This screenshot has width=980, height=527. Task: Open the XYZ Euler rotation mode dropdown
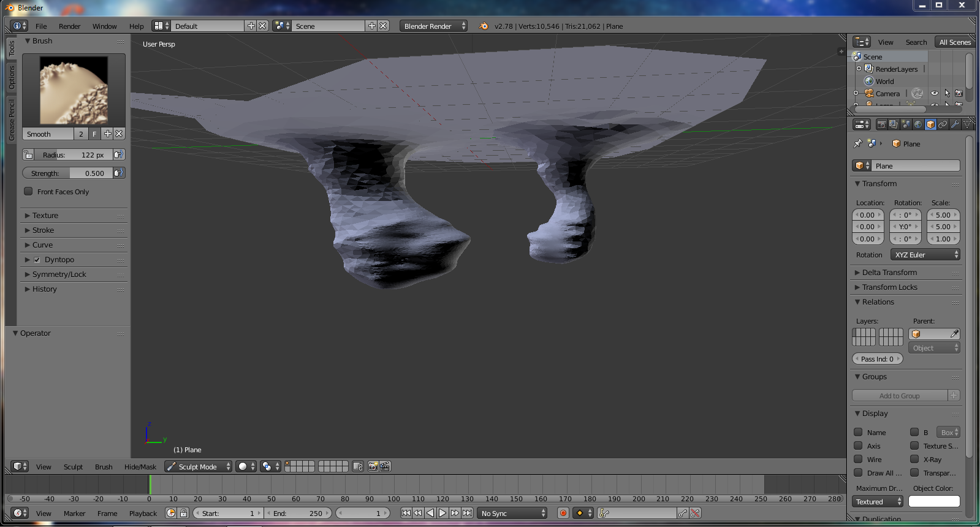click(925, 255)
